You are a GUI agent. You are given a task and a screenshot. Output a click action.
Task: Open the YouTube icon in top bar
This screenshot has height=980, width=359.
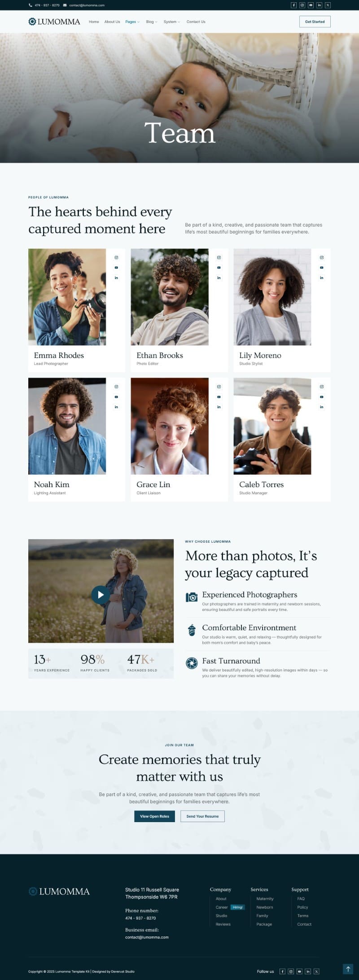tap(311, 5)
